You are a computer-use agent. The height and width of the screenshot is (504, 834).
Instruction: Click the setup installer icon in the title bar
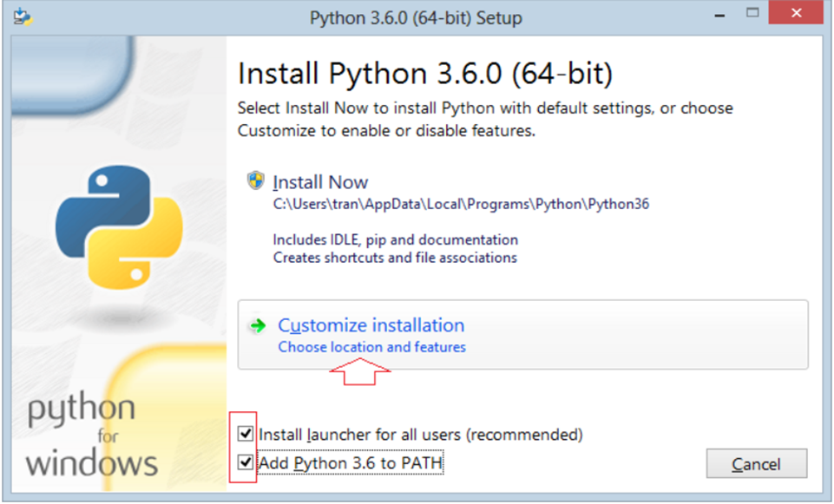click(23, 16)
